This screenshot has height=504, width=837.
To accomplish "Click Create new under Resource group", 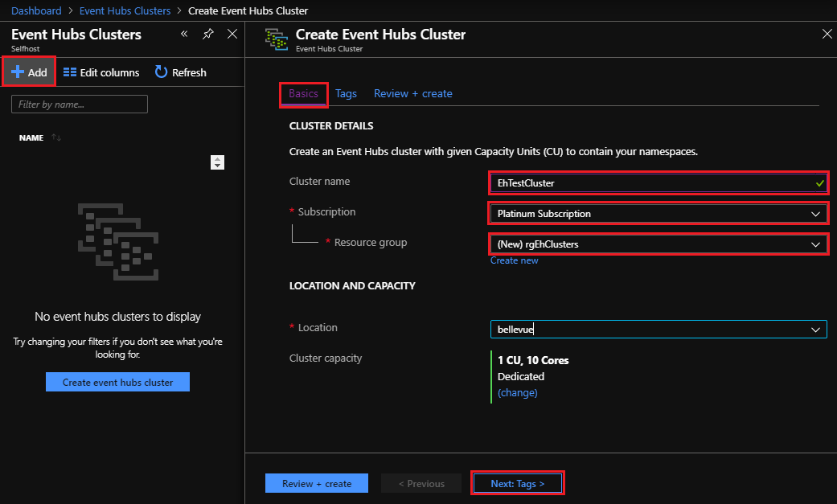I will (x=514, y=260).
